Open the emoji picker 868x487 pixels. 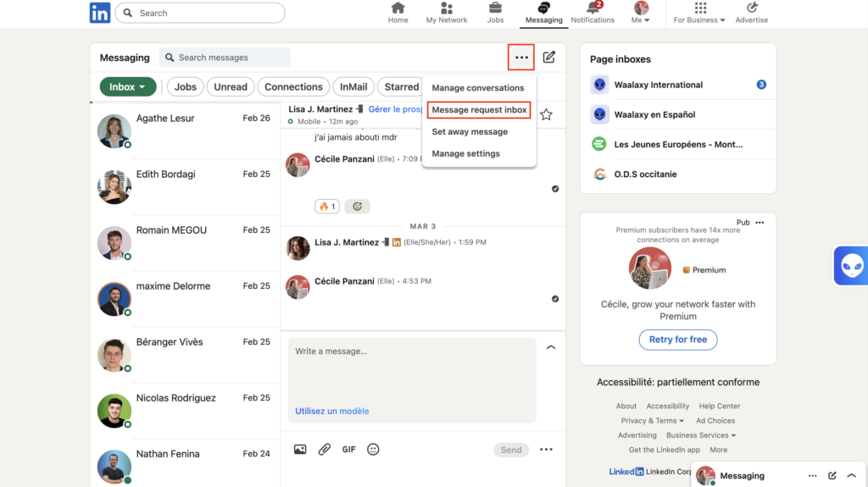point(373,450)
